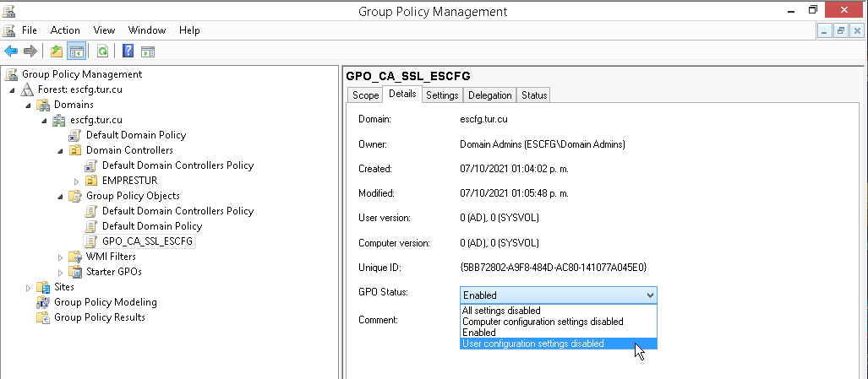Open the Delegation tab
Viewport: 868px width, 379px height.
click(x=490, y=95)
